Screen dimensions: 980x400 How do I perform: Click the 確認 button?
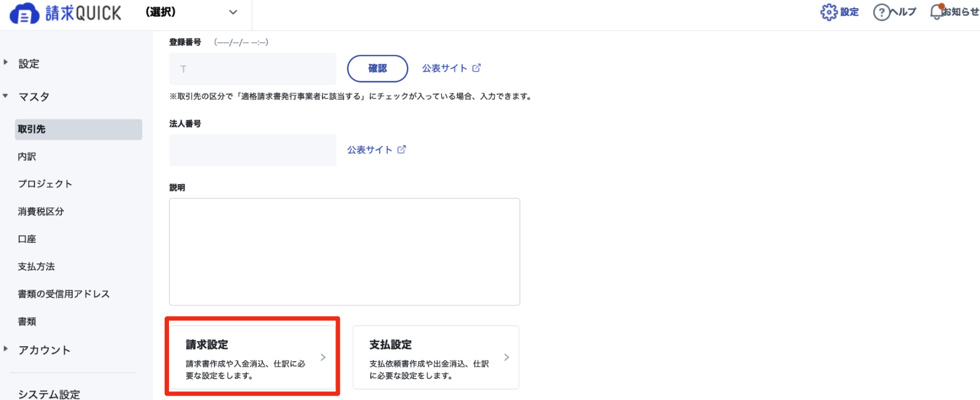[x=377, y=68]
